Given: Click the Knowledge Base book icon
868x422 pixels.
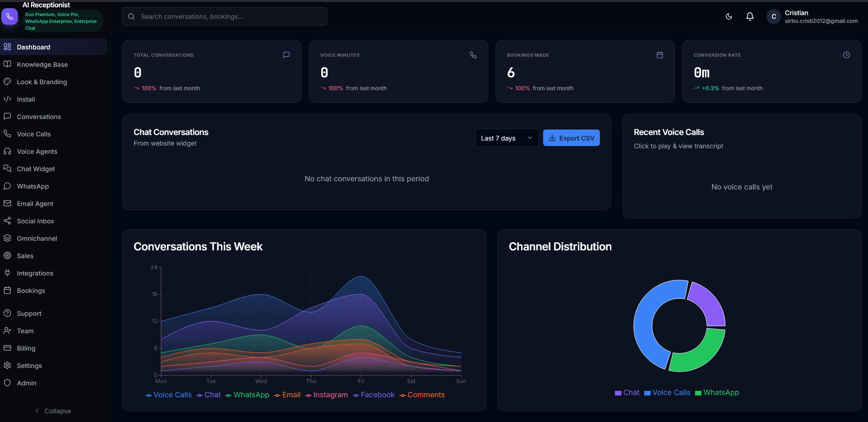Looking at the screenshot, I should coord(7,64).
